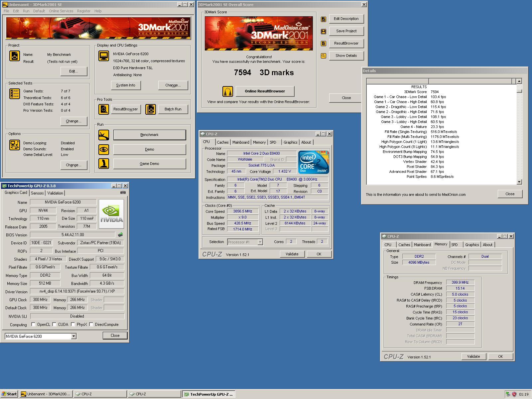Select the '3DMark Score' row in Details
Image resolution: width=532 pixels, height=399 pixels.
point(442,92)
